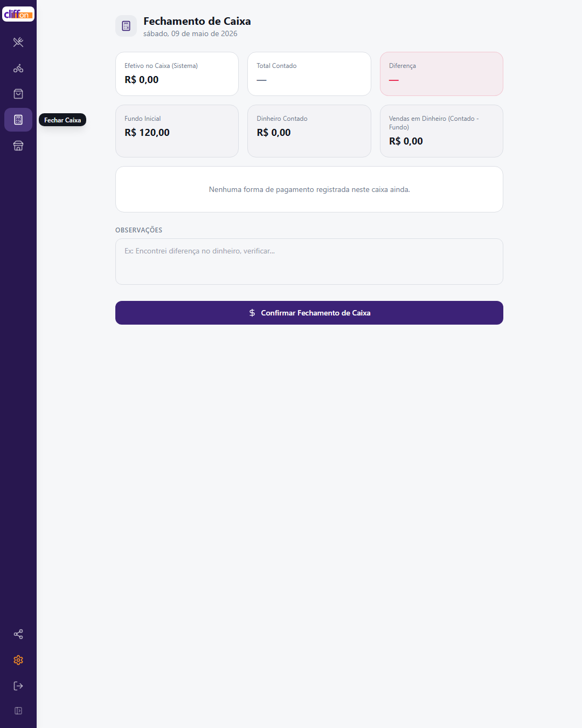Screen dimensions: 582x728
Task: Click the Dinheiro Contado card
Action: (309, 131)
